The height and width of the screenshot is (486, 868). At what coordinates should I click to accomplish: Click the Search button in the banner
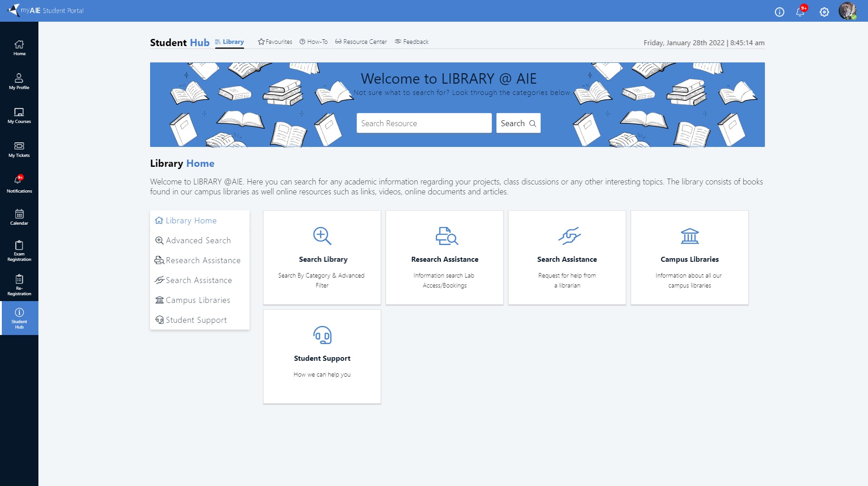[518, 123]
